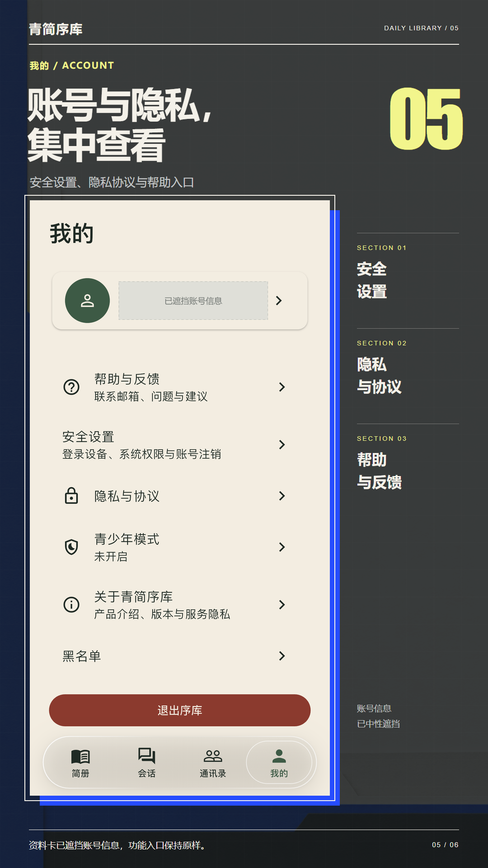Open chevron on 隐私与协议 row
The width and height of the screenshot is (488, 868).
click(282, 496)
